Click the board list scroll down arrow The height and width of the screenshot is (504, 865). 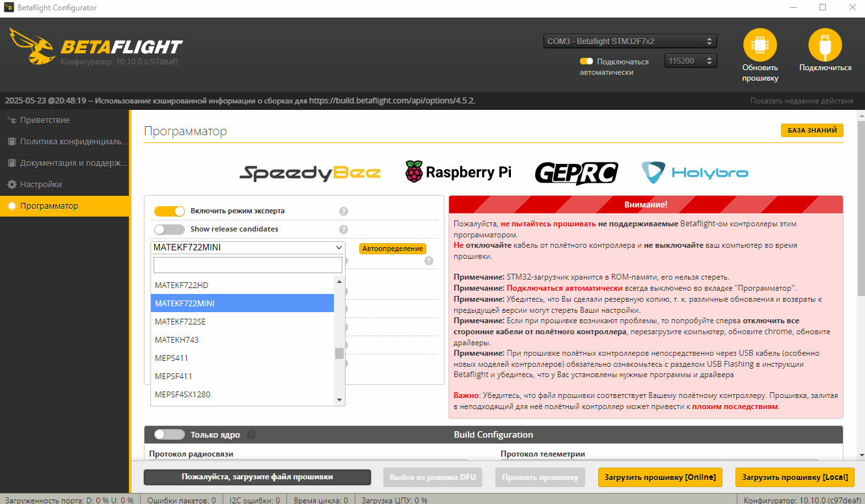coord(339,399)
